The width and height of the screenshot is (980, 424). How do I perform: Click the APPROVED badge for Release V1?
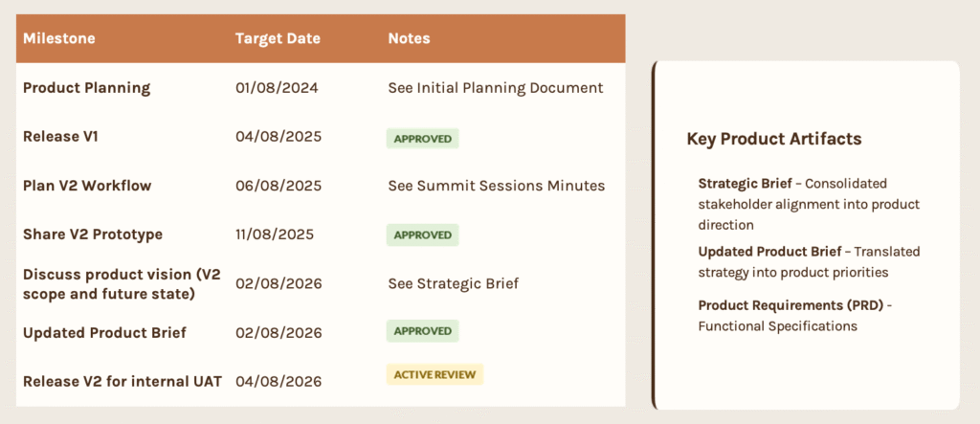[x=422, y=139]
